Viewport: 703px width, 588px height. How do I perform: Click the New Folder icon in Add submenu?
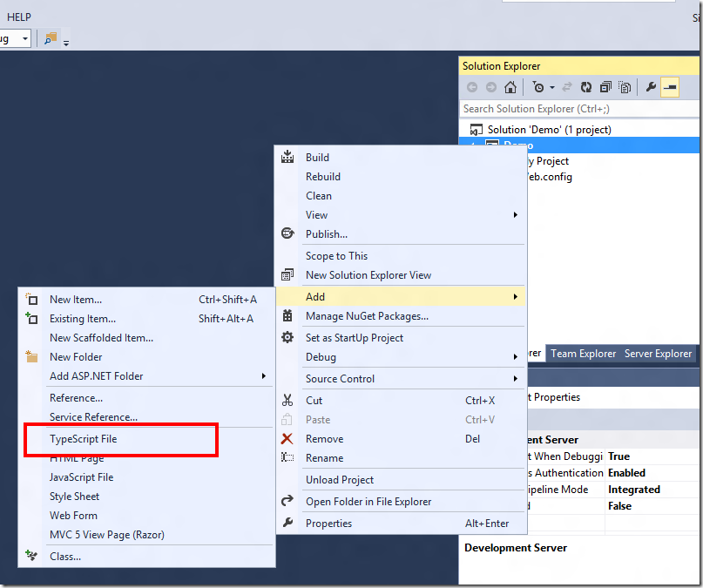[30, 356]
